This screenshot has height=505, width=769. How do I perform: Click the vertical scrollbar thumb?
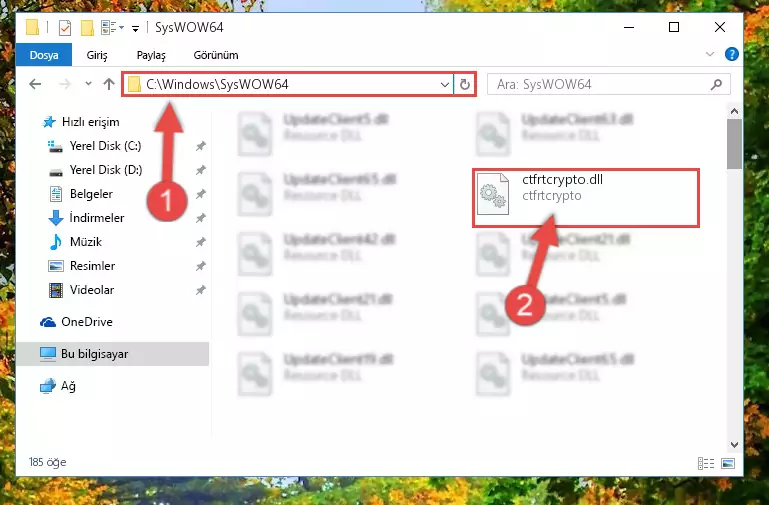pos(734,143)
